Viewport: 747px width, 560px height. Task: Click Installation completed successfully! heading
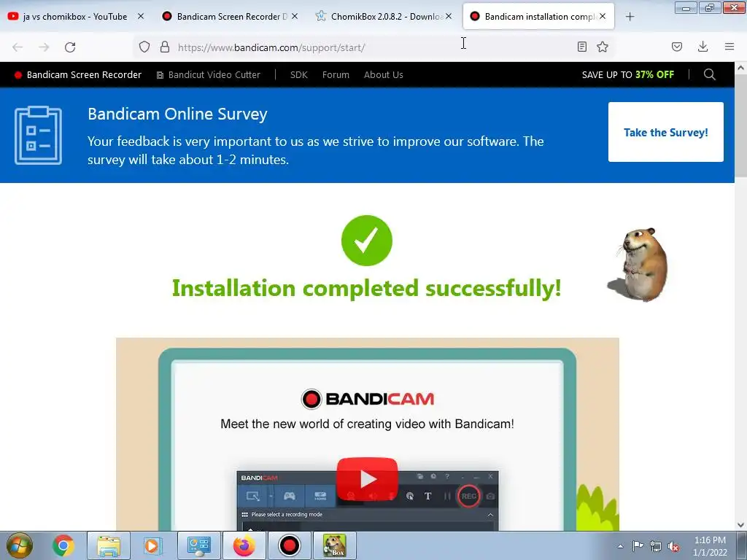tap(366, 288)
